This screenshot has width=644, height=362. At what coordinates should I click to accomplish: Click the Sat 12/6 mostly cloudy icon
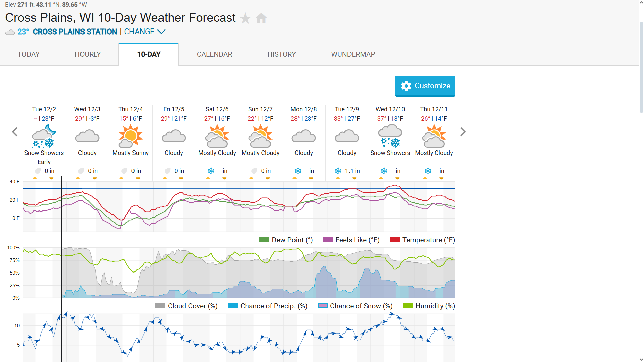pos(217,136)
